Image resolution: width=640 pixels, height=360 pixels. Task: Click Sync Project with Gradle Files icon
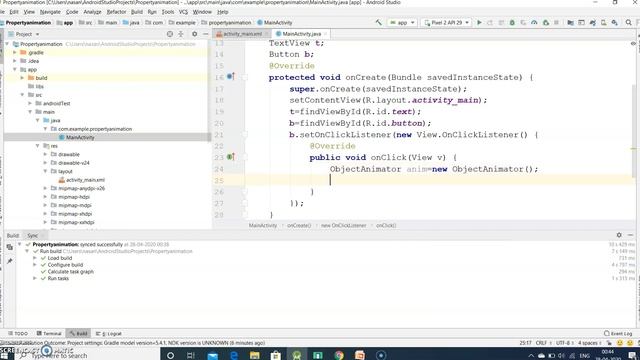tap(592, 22)
